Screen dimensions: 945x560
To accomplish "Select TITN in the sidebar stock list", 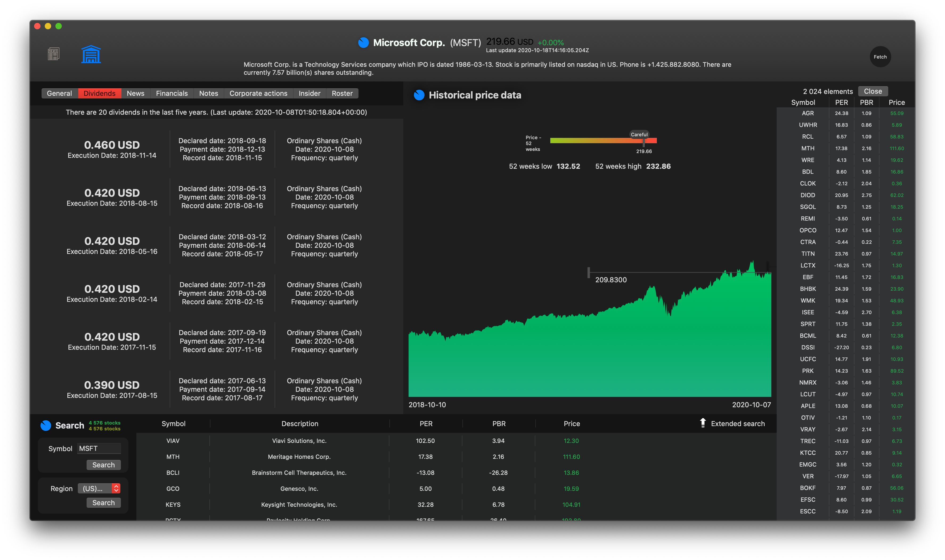I will (x=846, y=254).
